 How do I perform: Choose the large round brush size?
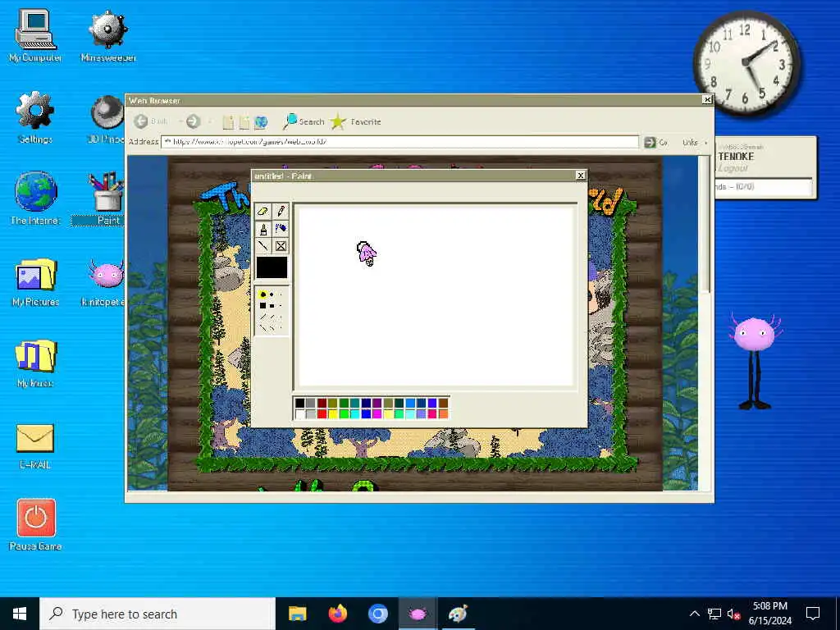point(262,294)
